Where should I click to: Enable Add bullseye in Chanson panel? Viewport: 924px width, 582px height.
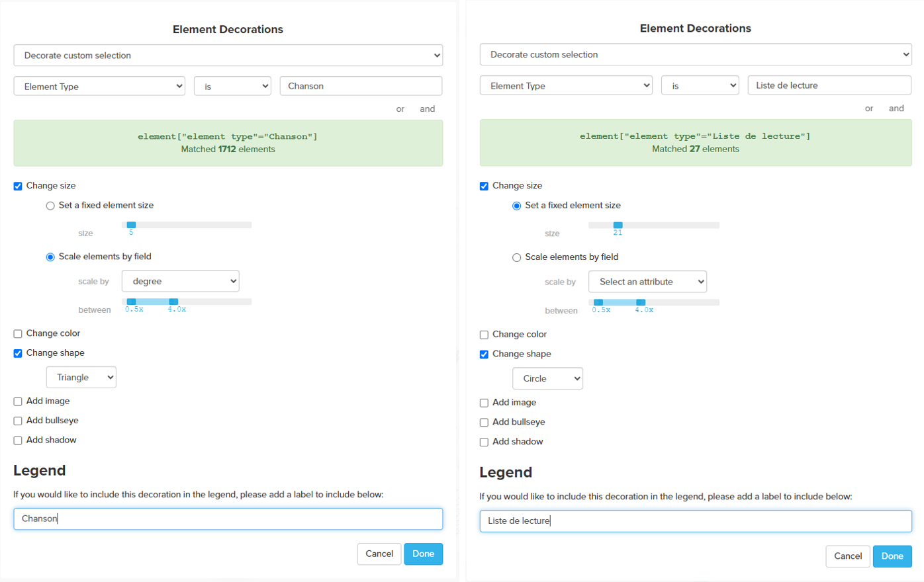click(18, 421)
